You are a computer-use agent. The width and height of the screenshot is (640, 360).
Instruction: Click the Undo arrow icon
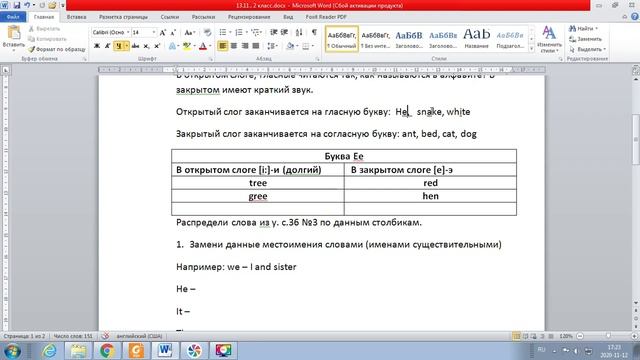pos(27,5)
